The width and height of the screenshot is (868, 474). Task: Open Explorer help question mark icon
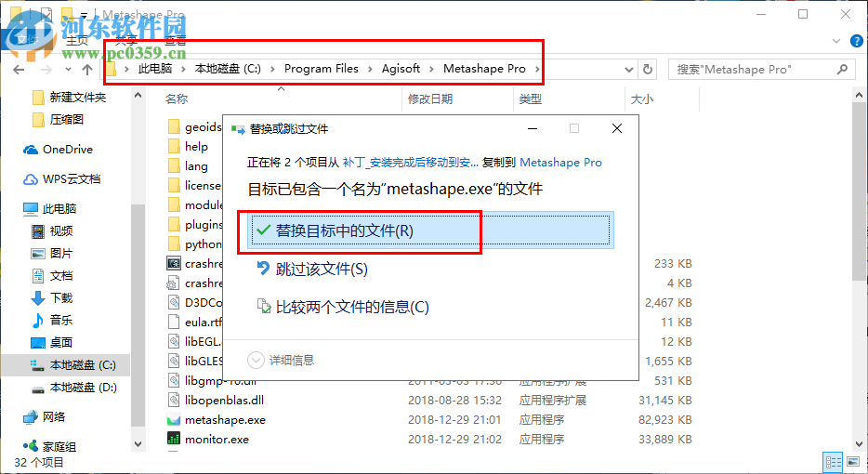[856, 41]
